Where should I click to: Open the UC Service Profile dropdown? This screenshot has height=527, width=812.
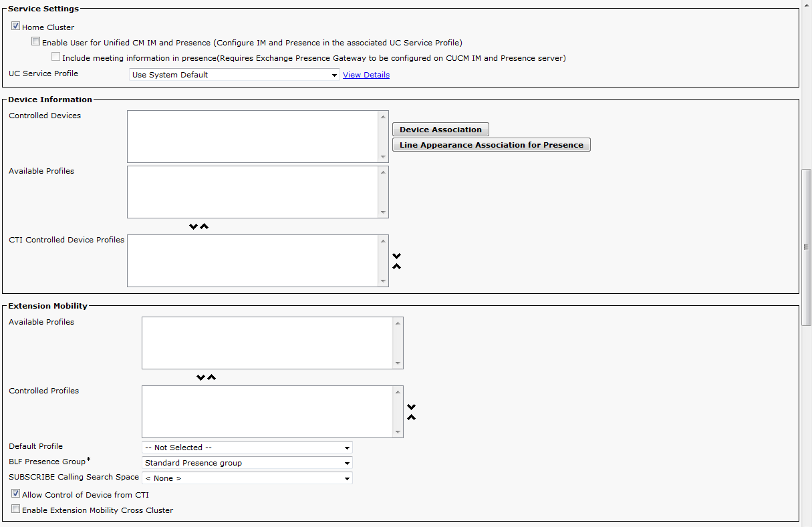(234, 75)
